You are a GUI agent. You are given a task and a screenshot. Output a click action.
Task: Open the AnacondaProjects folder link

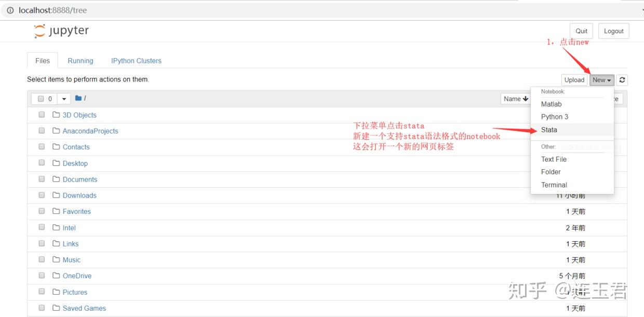click(x=90, y=131)
